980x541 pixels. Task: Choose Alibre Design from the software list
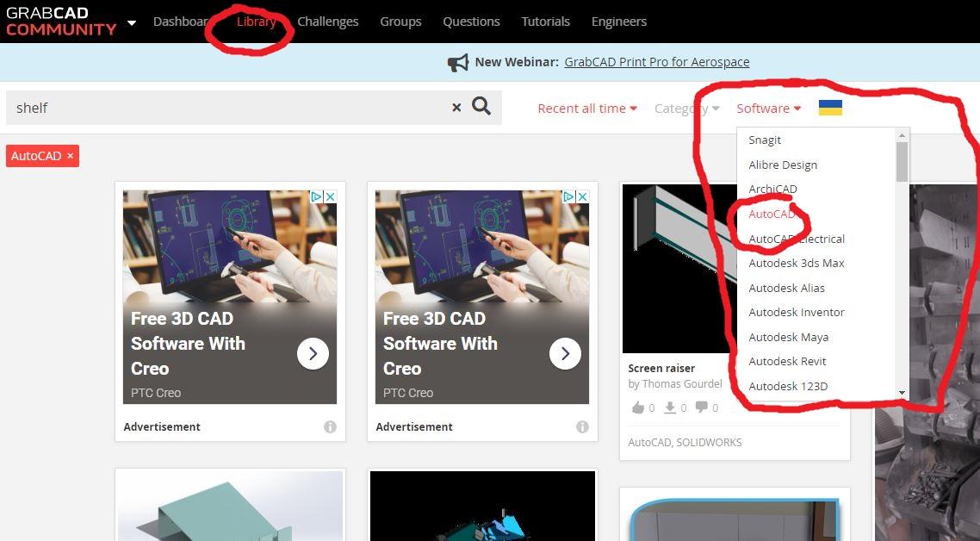(783, 165)
